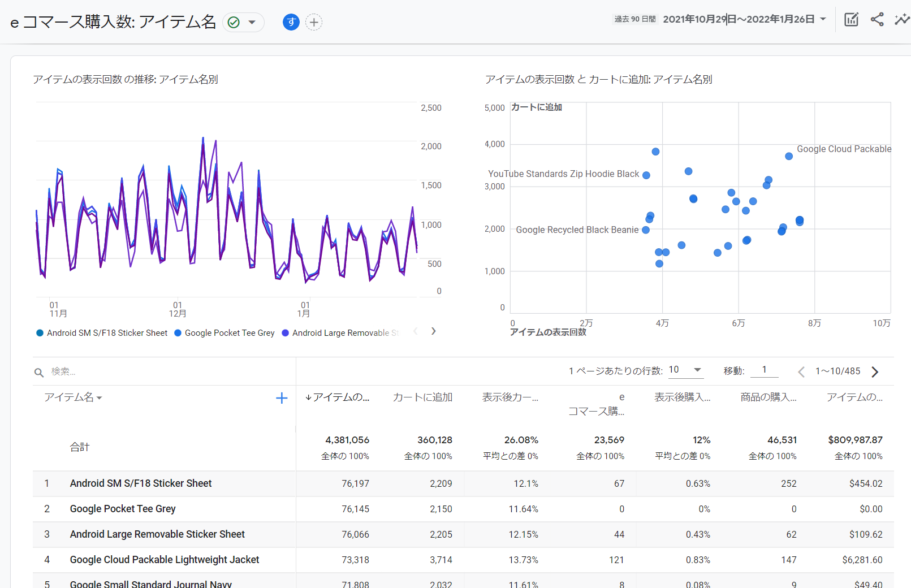This screenshot has width=911, height=588.
Task: Toggle Android SM S/F18 Sticker Sheet legend
Action: [102, 333]
